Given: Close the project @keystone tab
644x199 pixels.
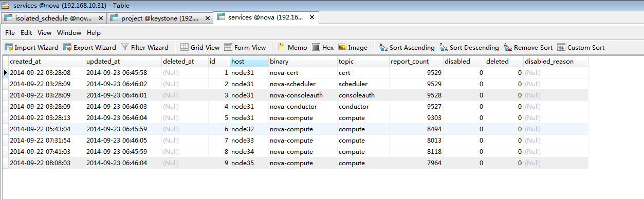Looking at the screenshot, I should click(208, 18).
